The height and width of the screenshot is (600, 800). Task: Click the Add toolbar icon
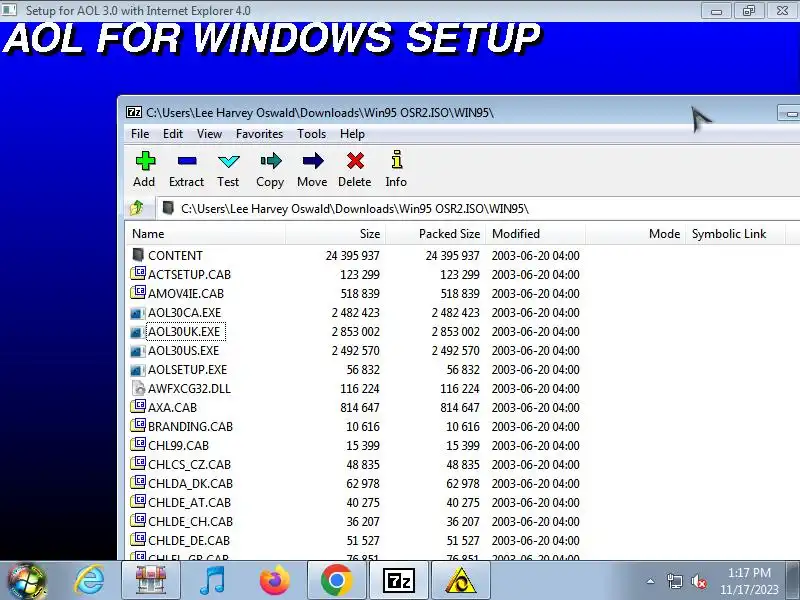point(145,161)
